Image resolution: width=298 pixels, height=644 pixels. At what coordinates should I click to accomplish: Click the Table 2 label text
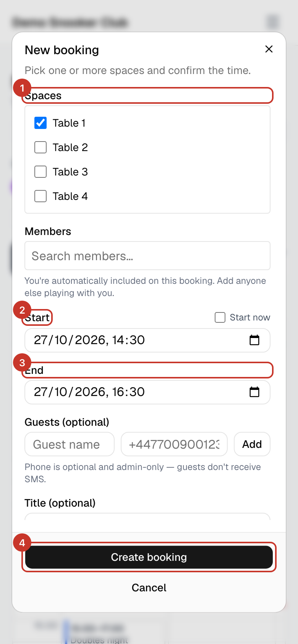[70, 147]
